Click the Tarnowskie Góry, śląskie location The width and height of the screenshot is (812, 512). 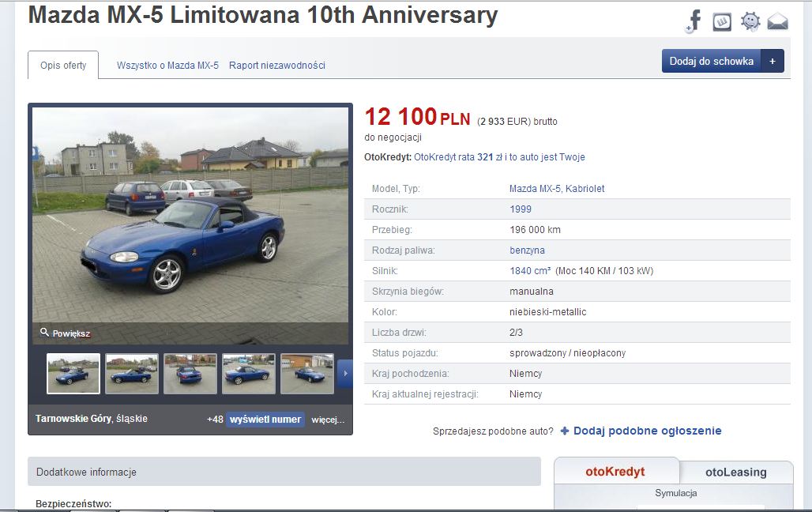92,419
